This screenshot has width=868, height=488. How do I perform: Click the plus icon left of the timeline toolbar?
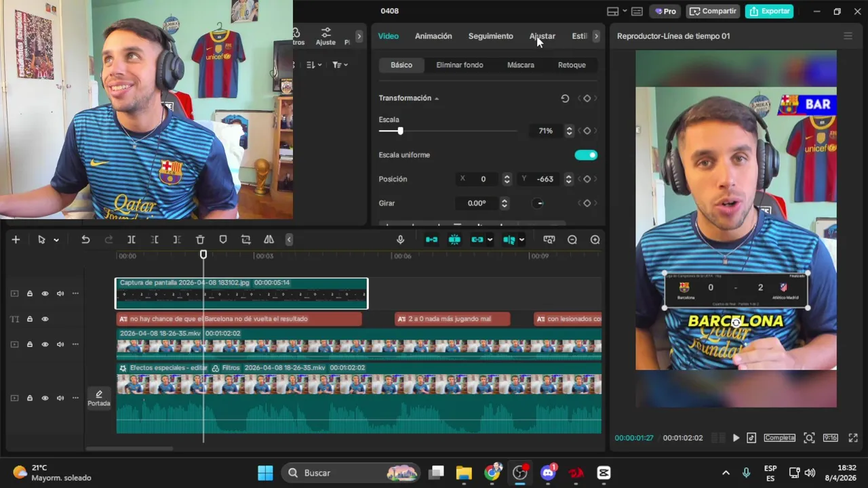(16, 239)
